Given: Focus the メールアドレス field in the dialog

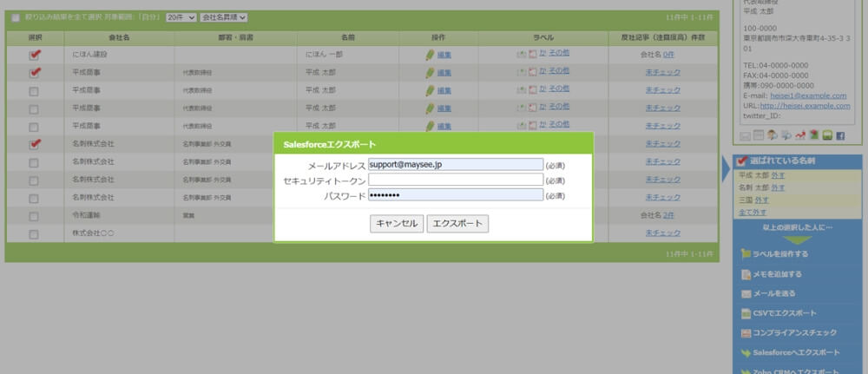Looking at the screenshot, I should (456, 164).
